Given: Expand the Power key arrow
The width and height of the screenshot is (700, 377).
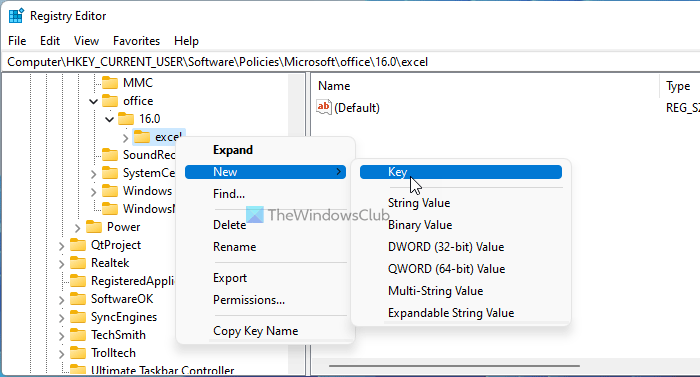Looking at the screenshot, I should (77, 228).
